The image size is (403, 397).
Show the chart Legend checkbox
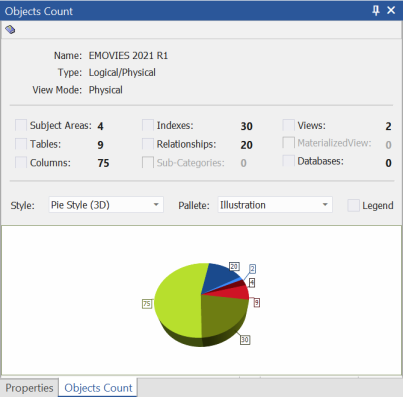(x=353, y=205)
